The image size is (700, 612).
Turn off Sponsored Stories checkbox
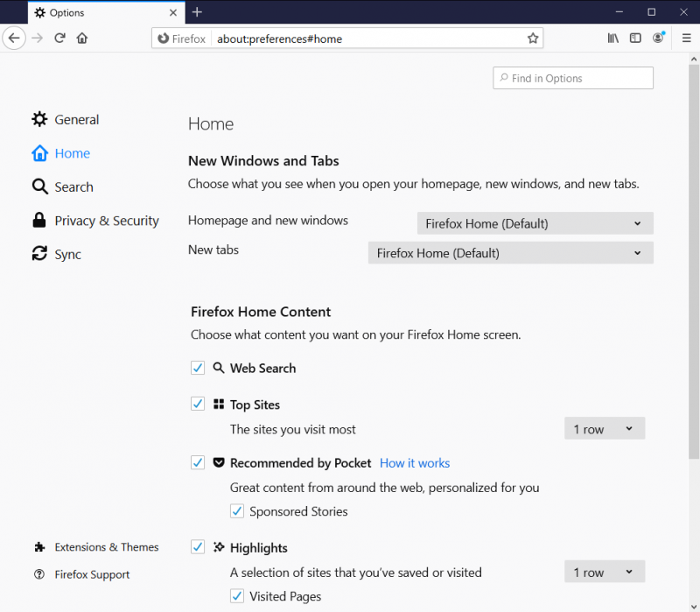pyautogui.click(x=237, y=511)
